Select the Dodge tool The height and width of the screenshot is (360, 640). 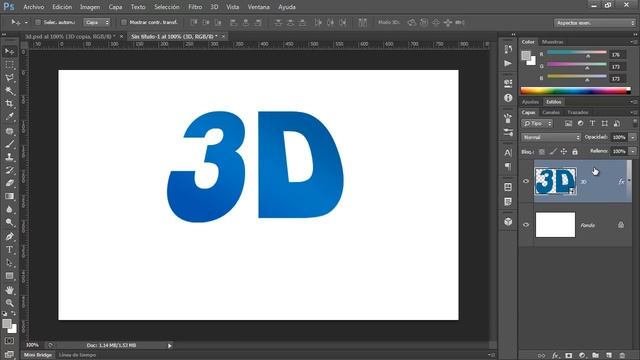coord(9,222)
